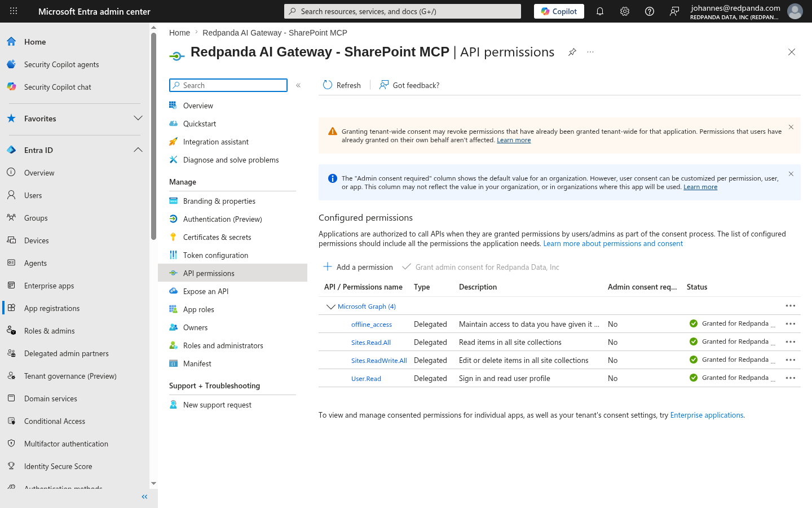812x508 pixels.
Task: Click the left sidebar scrollbar
Action: [153, 136]
